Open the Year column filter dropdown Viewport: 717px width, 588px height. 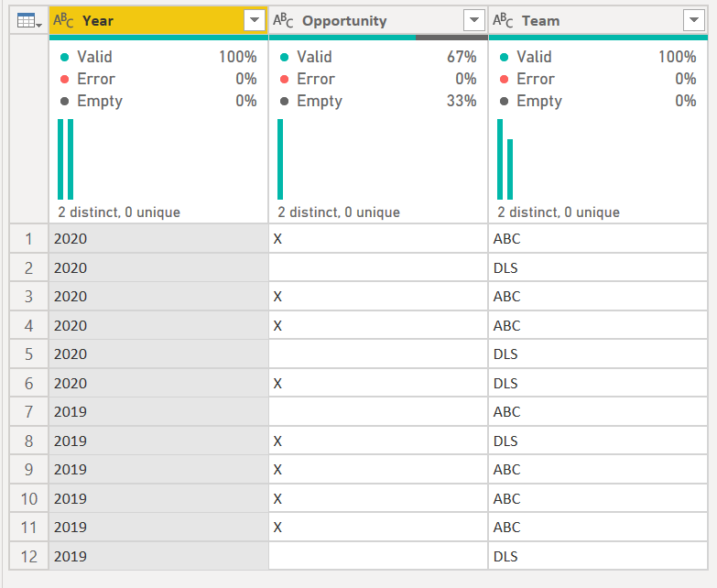click(255, 20)
